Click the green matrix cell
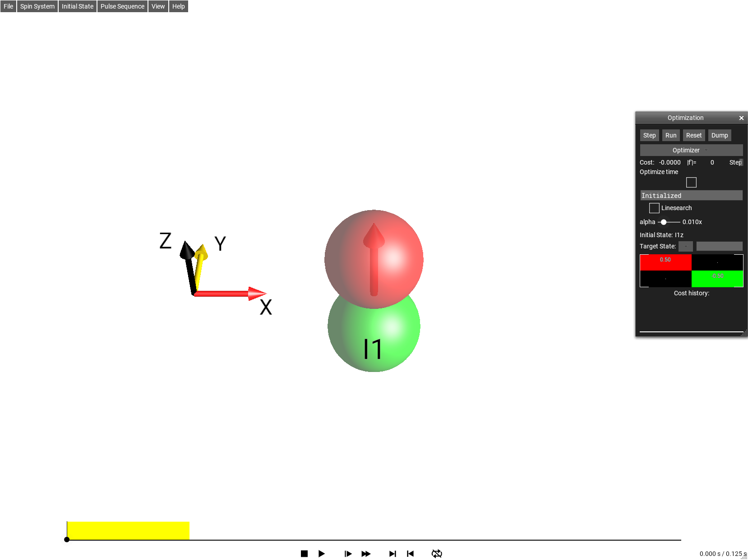The image size is (748, 560). click(x=717, y=279)
